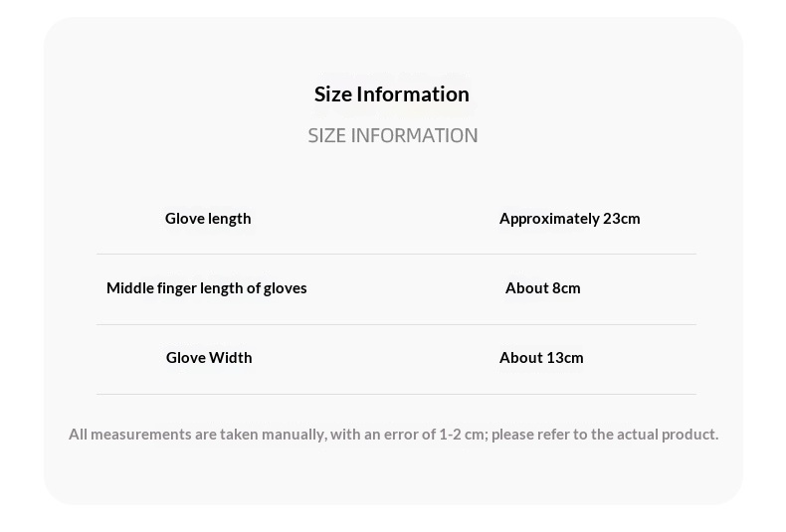Select the "Glove Width" row label
Image resolution: width=786 pixels, height=532 pixels.
click(209, 358)
